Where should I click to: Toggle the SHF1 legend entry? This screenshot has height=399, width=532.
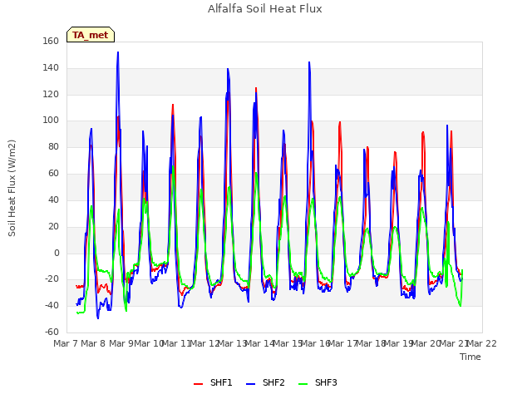coord(213,382)
